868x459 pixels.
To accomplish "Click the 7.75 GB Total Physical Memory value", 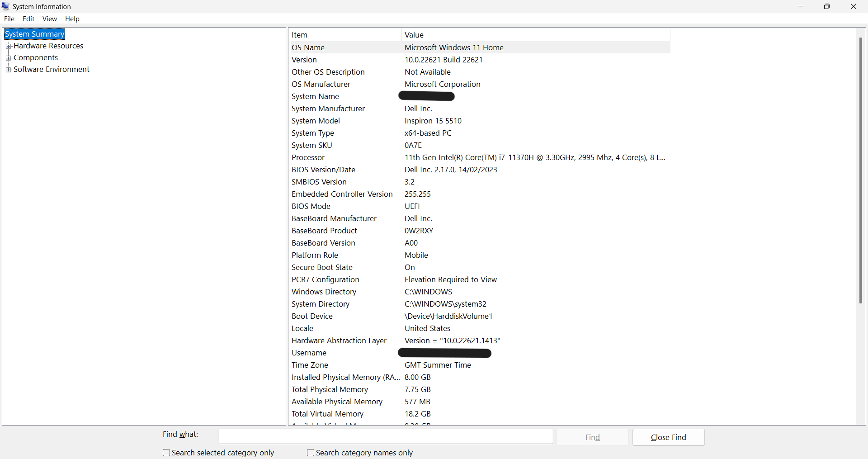I will point(418,389).
